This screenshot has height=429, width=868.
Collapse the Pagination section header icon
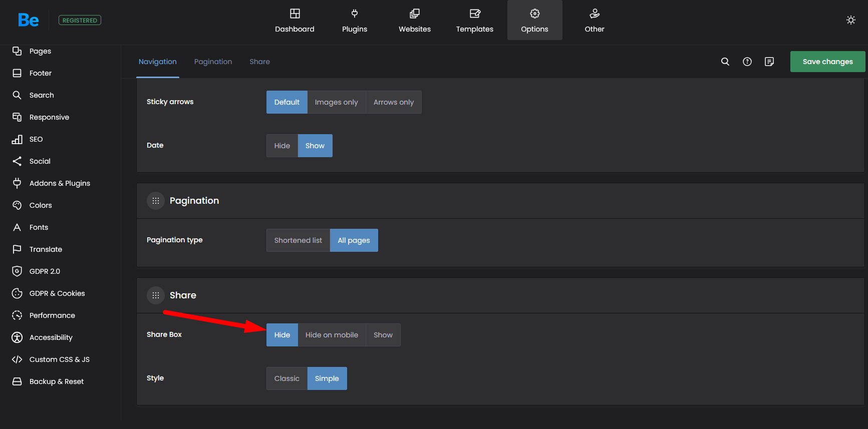click(x=156, y=201)
